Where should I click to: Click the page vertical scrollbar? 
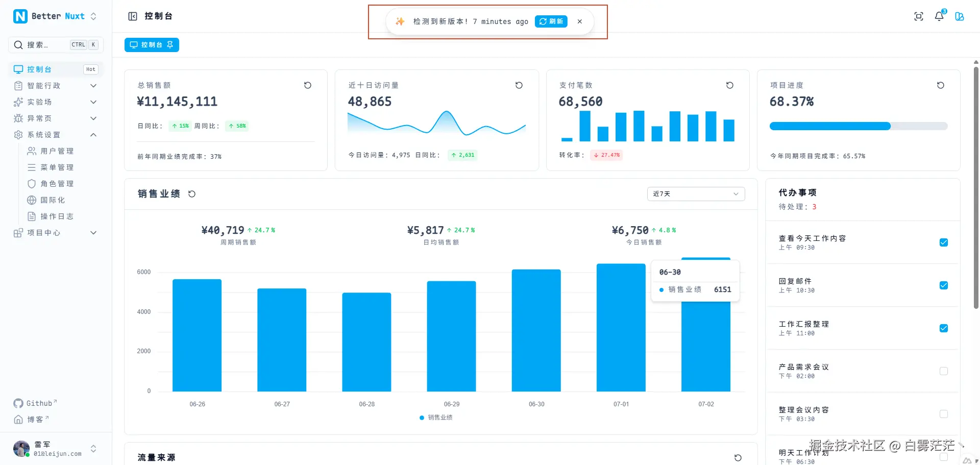(x=976, y=187)
